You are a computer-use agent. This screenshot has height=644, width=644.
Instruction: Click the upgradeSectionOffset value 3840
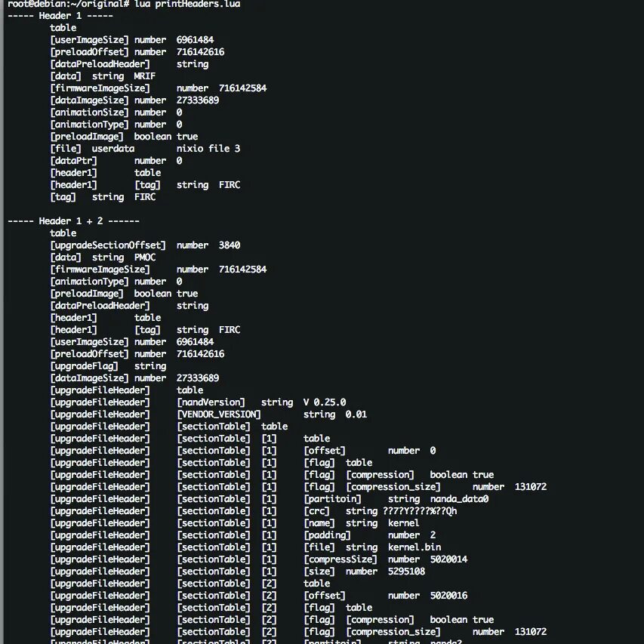230,245
